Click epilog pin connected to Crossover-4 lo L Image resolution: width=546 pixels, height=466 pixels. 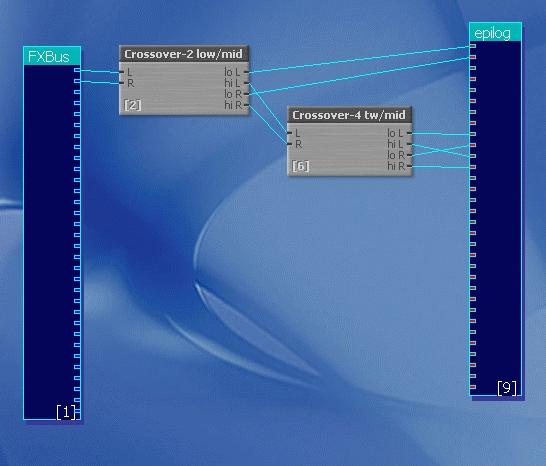(473, 134)
